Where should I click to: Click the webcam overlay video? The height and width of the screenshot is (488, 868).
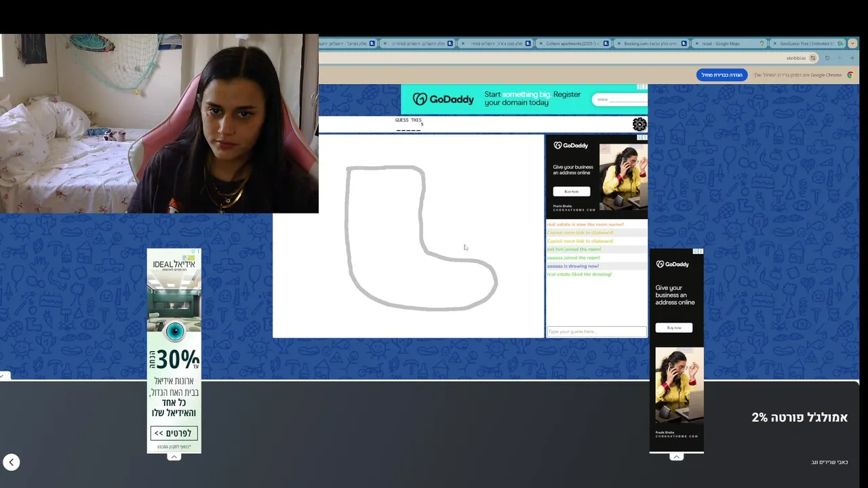click(x=159, y=123)
